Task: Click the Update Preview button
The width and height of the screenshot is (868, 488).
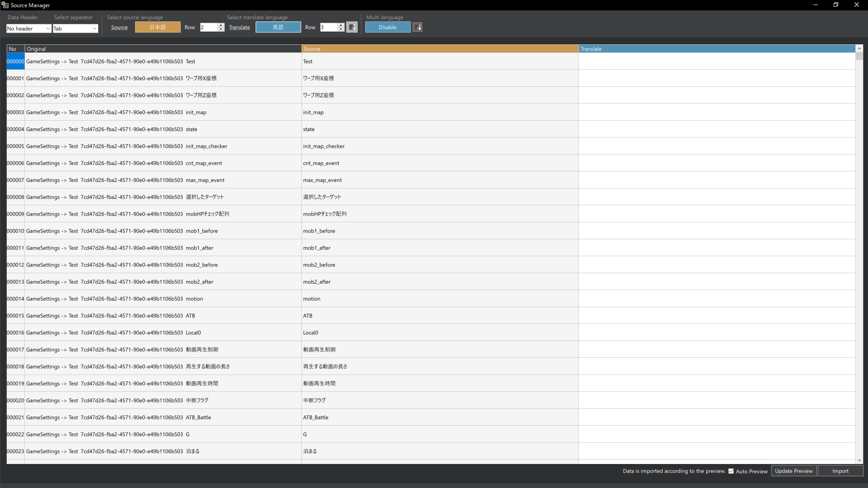Action: (794, 471)
